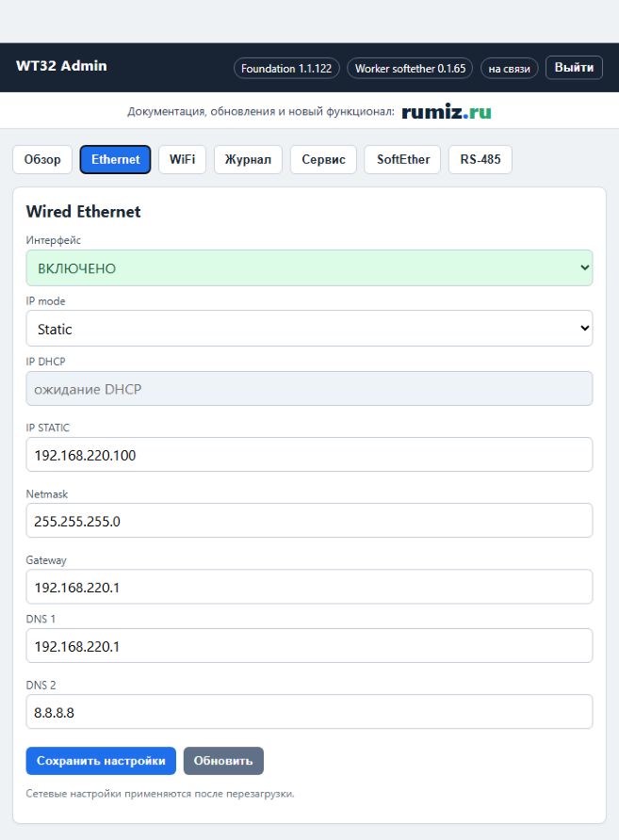Focus the Netmask input field
This screenshot has height=840, width=619.
(x=309, y=521)
